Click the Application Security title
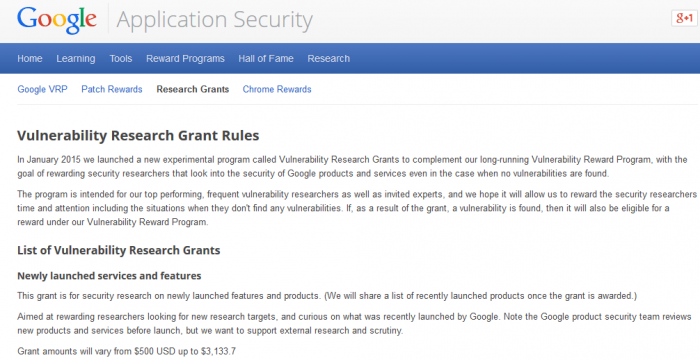The width and height of the screenshot is (700, 360). pyautogui.click(x=215, y=20)
